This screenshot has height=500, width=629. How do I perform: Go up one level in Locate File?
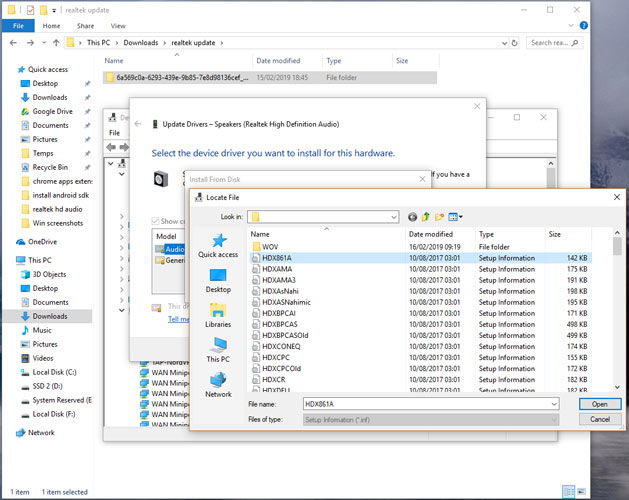click(x=426, y=216)
